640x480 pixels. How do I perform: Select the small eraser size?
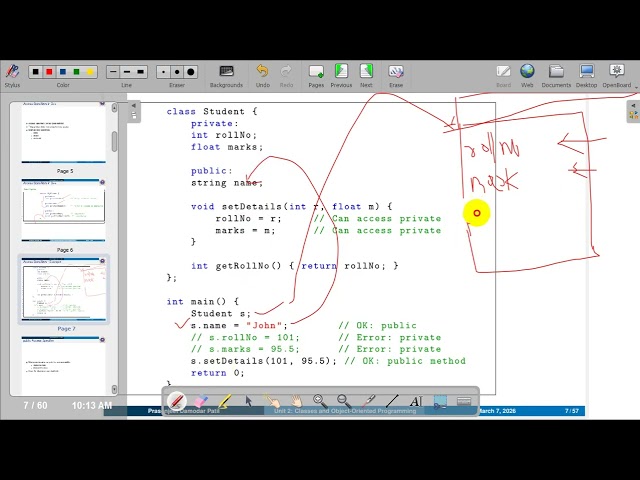pos(163,72)
